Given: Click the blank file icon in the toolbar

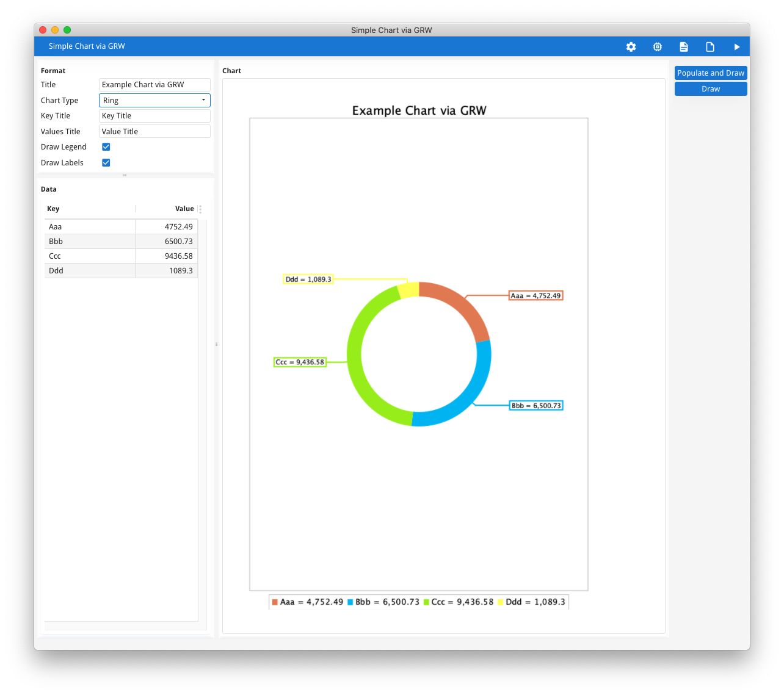Looking at the screenshot, I should (710, 46).
